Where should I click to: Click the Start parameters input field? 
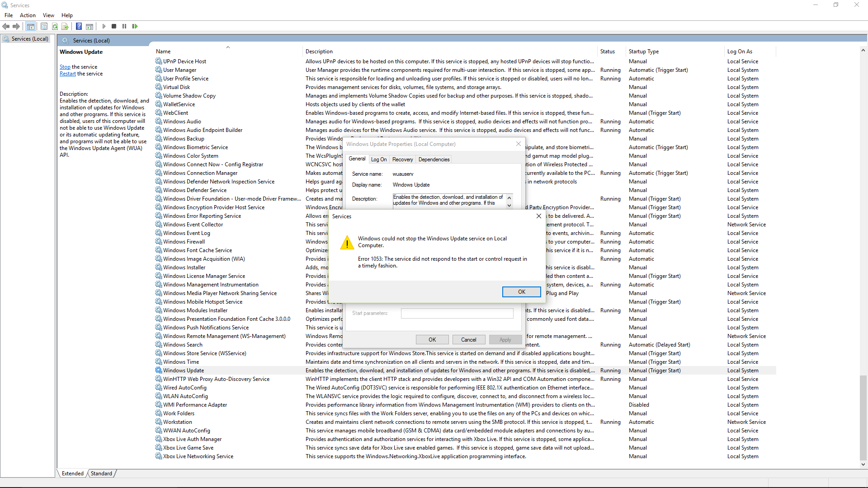(457, 313)
